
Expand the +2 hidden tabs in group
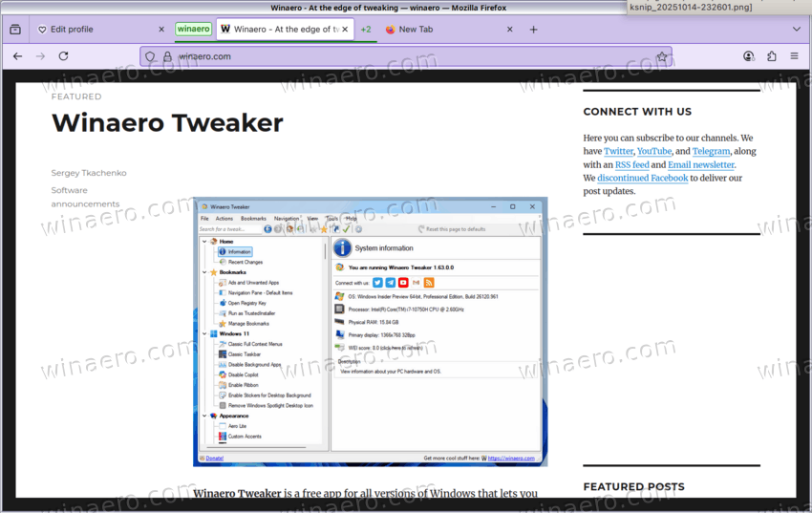point(365,30)
